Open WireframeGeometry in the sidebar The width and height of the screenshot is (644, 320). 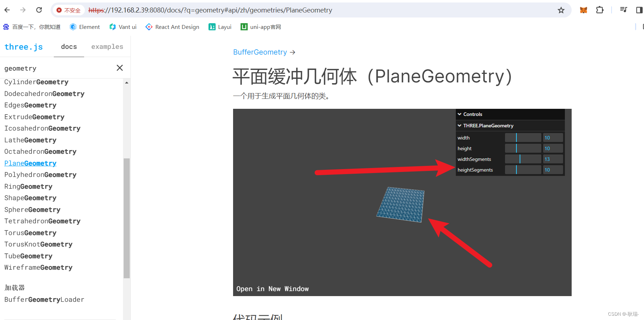38,268
